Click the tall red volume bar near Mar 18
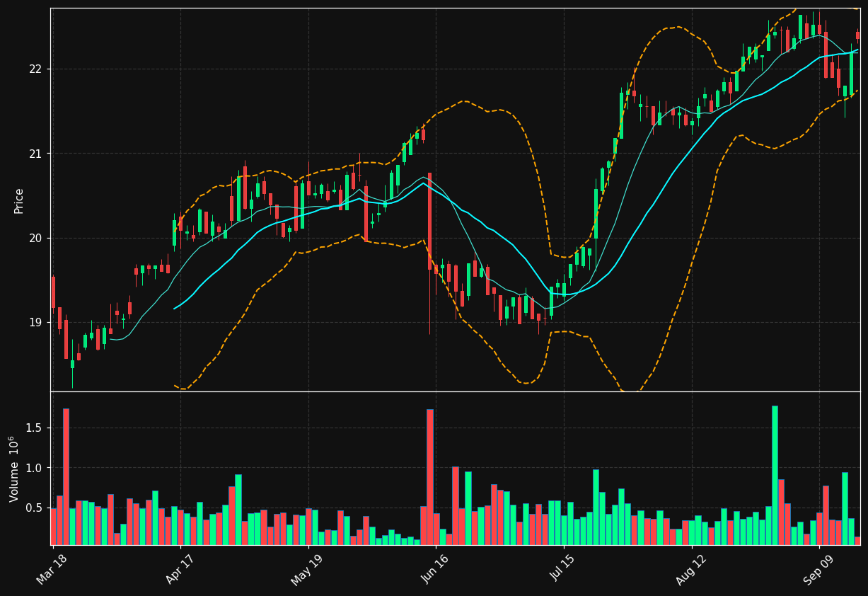Screen dimensions: 868x596 [x=66, y=477]
